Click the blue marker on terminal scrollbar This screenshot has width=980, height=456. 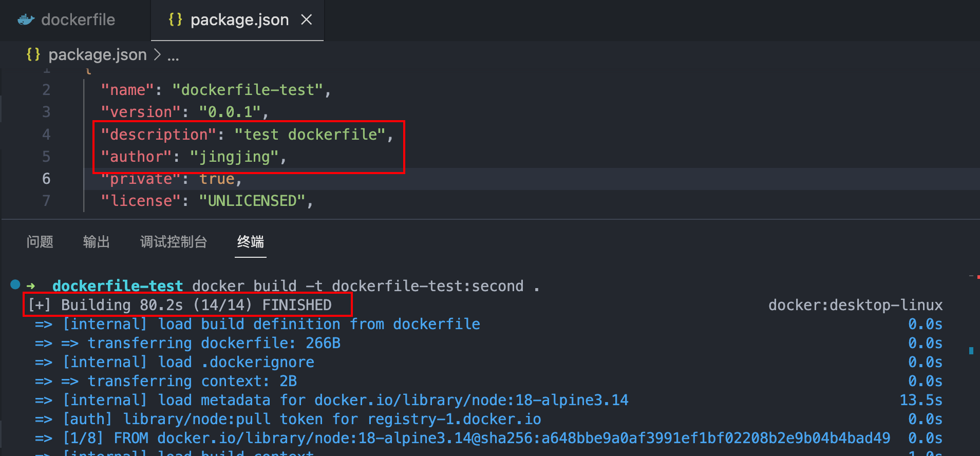click(x=971, y=351)
